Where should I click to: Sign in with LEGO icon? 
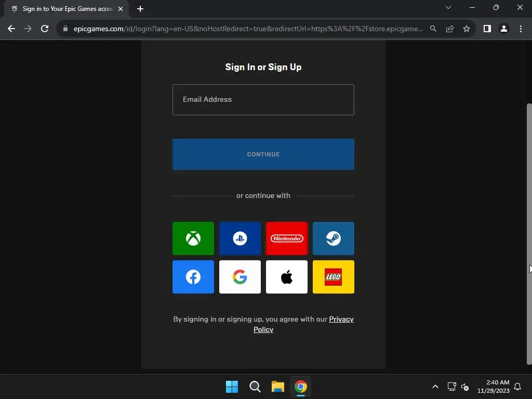(x=334, y=277)
